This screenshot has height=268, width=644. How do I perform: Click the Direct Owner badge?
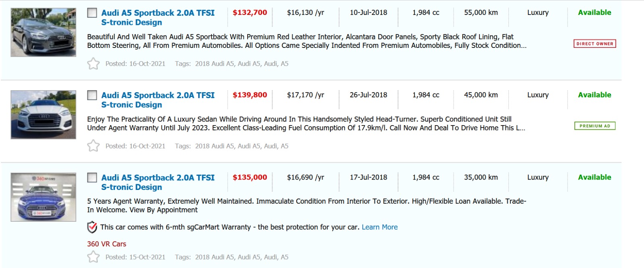594,43
